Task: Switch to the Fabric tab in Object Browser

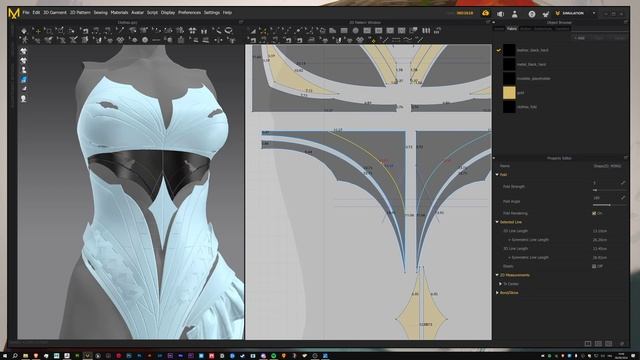Action: (512, 29)
